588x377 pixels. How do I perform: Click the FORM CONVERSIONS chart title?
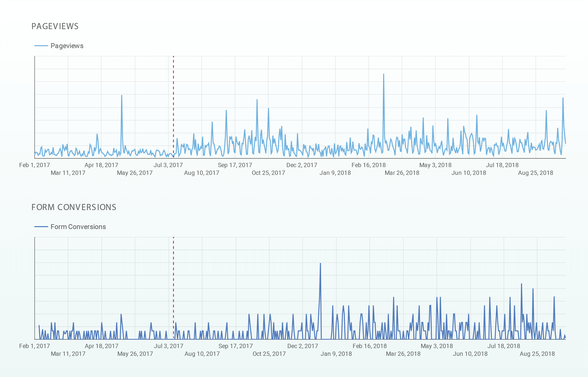(x=74, y=207)
